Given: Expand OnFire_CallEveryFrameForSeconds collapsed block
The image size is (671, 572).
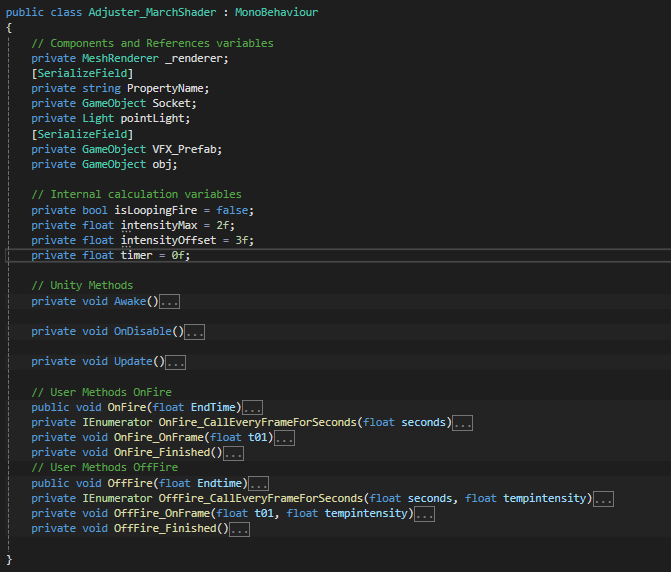Looking at the screenshot, I should pyautogui.click(x=463, y=423).
